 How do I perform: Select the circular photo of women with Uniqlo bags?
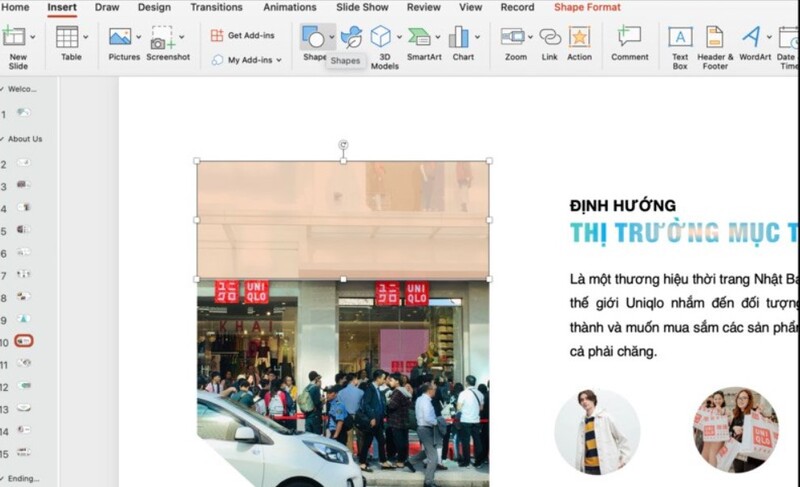point(736,429)
